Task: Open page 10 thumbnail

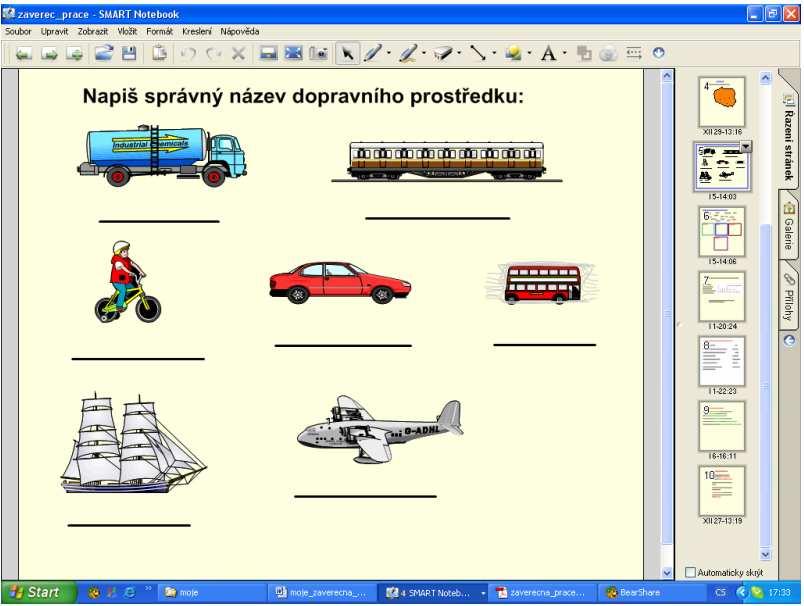Action: tap(722, 491)
